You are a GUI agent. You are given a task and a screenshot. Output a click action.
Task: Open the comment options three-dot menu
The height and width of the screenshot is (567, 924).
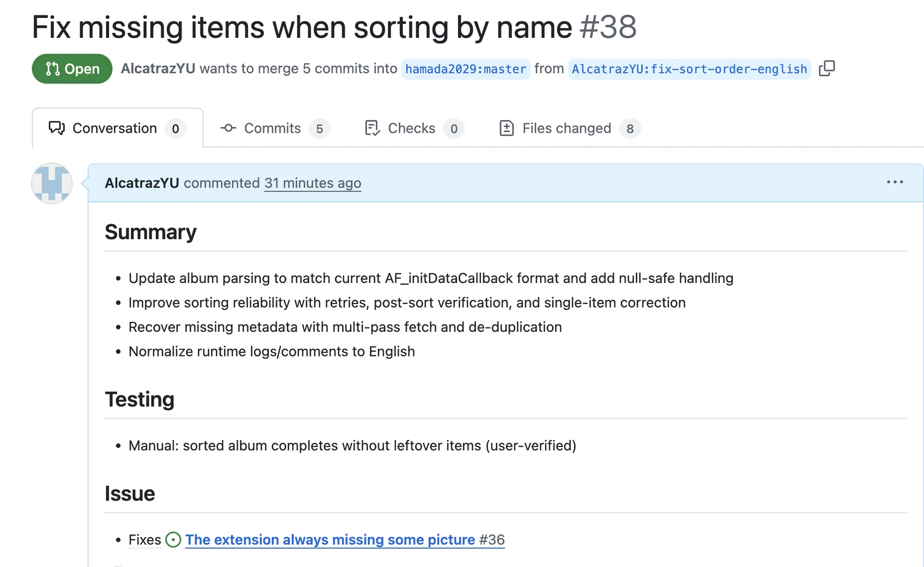pyautogui.click(x=895, y=182)
